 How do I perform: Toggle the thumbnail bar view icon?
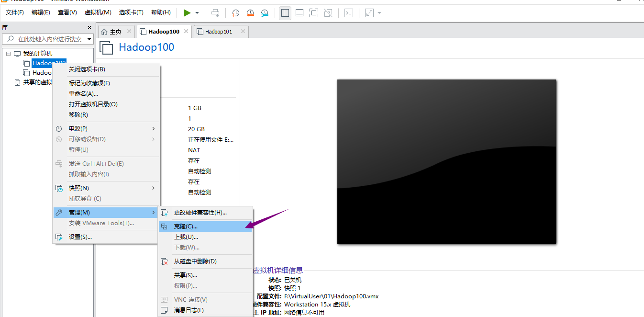pyautogui.click(x=300, y=13)
